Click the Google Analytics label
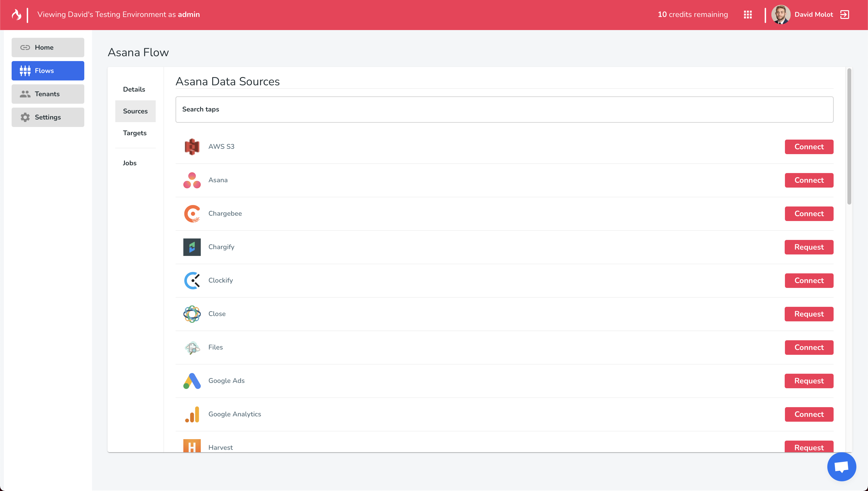868x491 pixels. (x=235, y=414)
